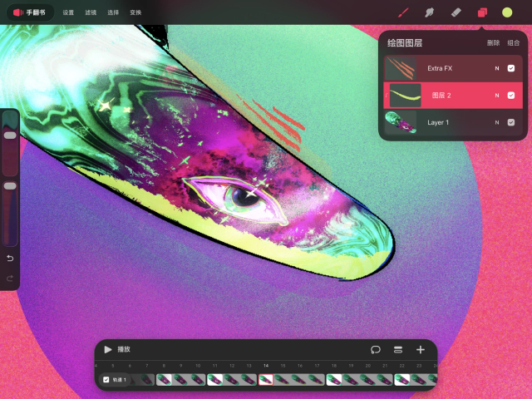Viewport: 532px width, 399px height.
Task: Add a new frame with plus icon
Action: click(x=421, y=349)
